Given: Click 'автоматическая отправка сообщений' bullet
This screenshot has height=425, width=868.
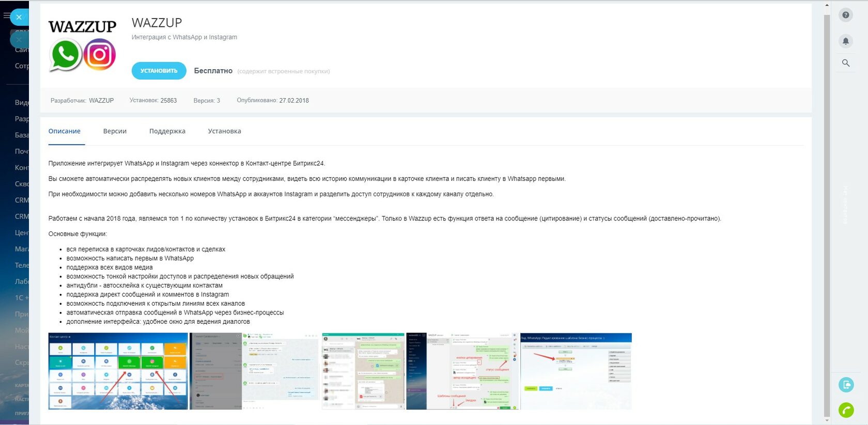Looking at the screenshot, I should 175,312.
